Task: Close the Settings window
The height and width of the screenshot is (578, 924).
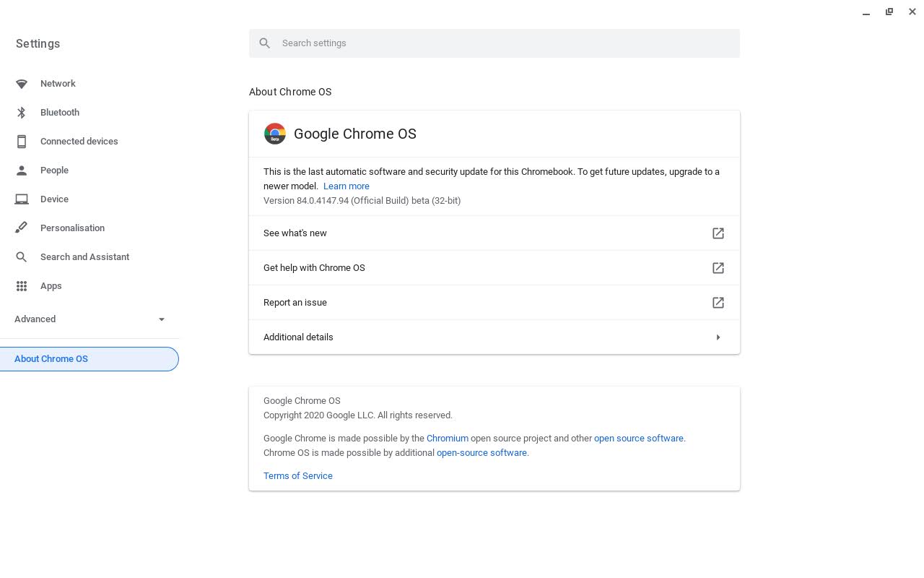Action: [912, 12]
